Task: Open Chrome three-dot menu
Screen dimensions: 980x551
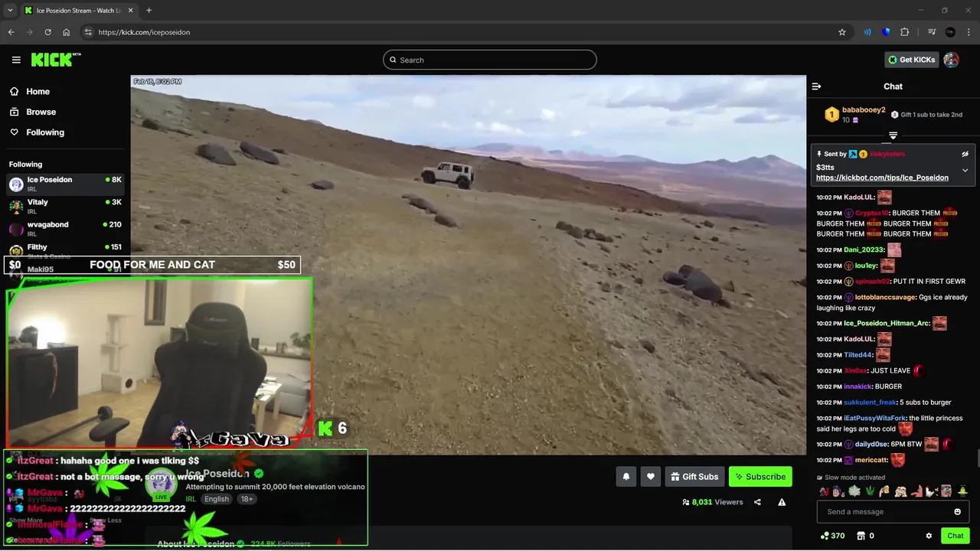Action: tap(969, 32)
